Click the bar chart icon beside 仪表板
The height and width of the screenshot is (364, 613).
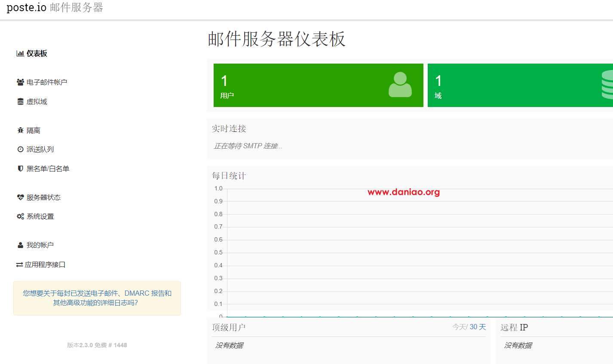(x=20, y=54)
